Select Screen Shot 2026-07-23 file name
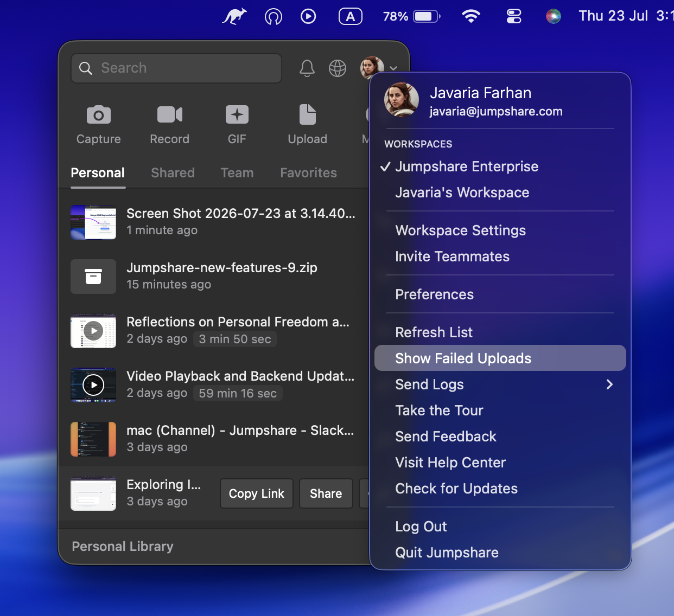This screenshot has height=616, width=674. (x=241, y=214)
